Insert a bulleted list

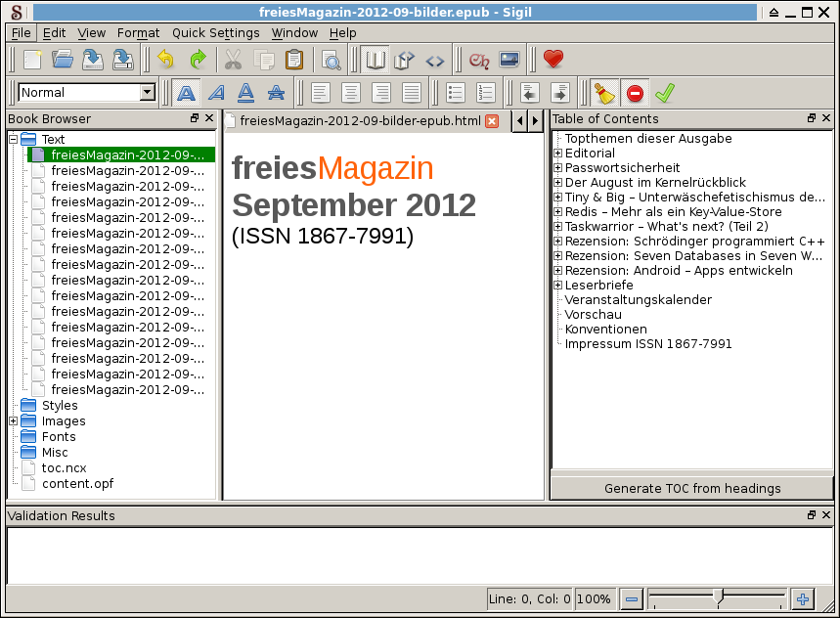455,93
